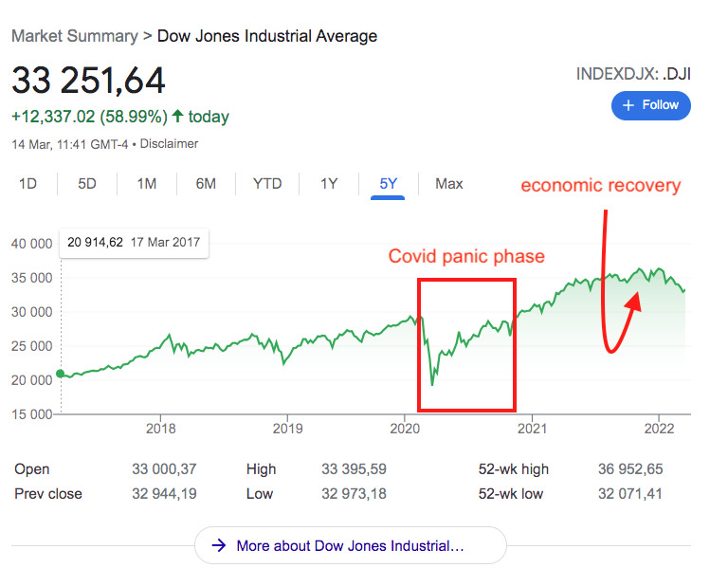The image size is (728, 568).
Task: Switch to the 1M range tab
Action: 147,184
